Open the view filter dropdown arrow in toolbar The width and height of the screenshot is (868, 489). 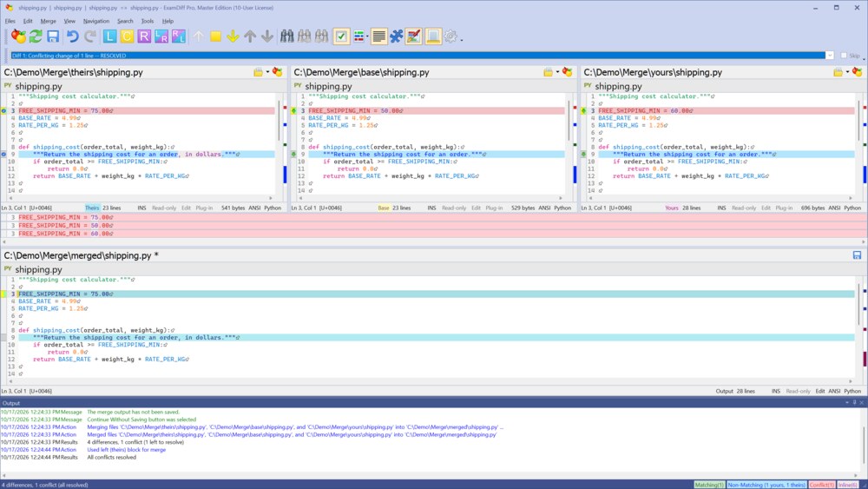click(x=367, y=37)
